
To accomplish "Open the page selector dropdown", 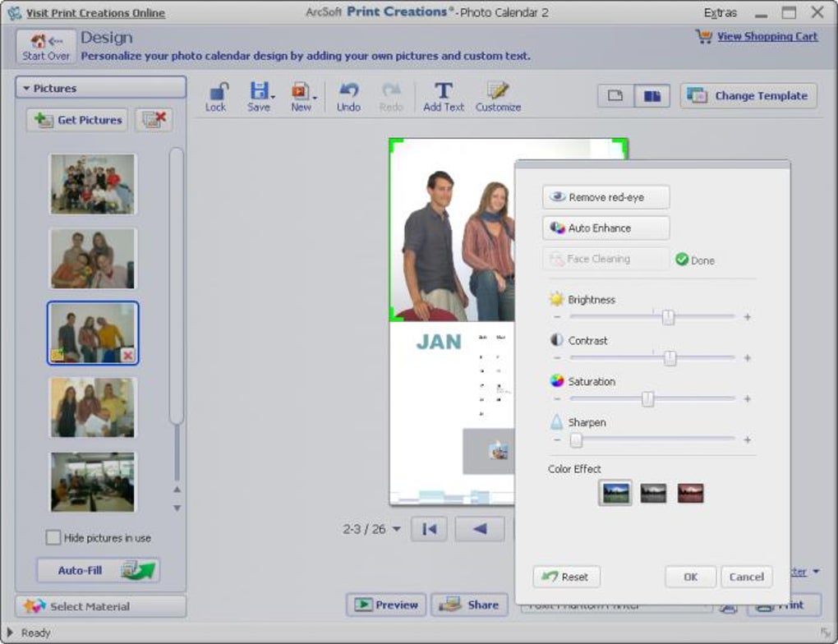I will tap(397, 529).
